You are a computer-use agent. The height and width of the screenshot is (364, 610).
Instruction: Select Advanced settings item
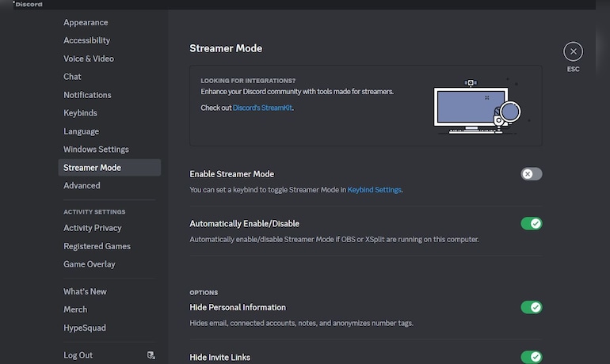tap(82, 186)
